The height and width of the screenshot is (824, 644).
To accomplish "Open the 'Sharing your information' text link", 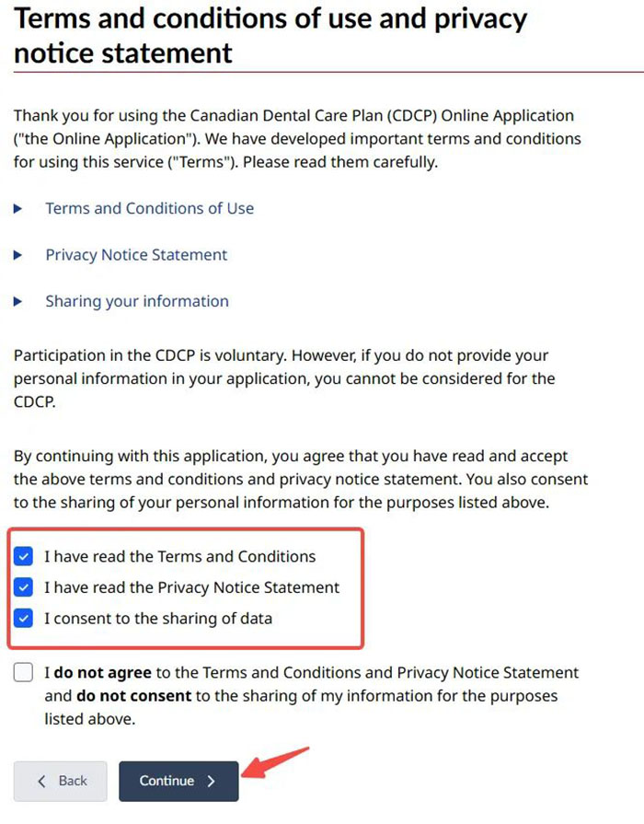I will point(137,301).
